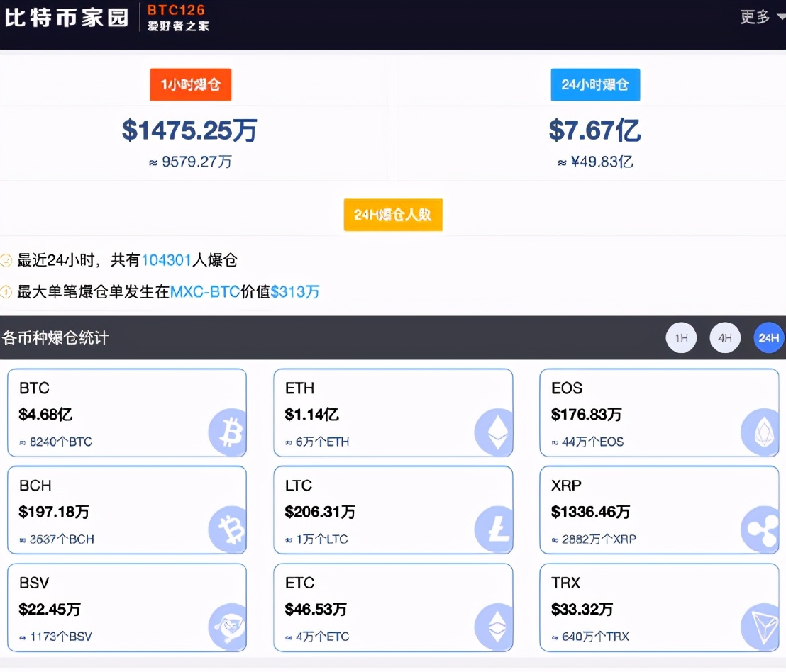Open the BSV $22.45万 card
This screenshot has height=672, width=786.
coord(127,608)
